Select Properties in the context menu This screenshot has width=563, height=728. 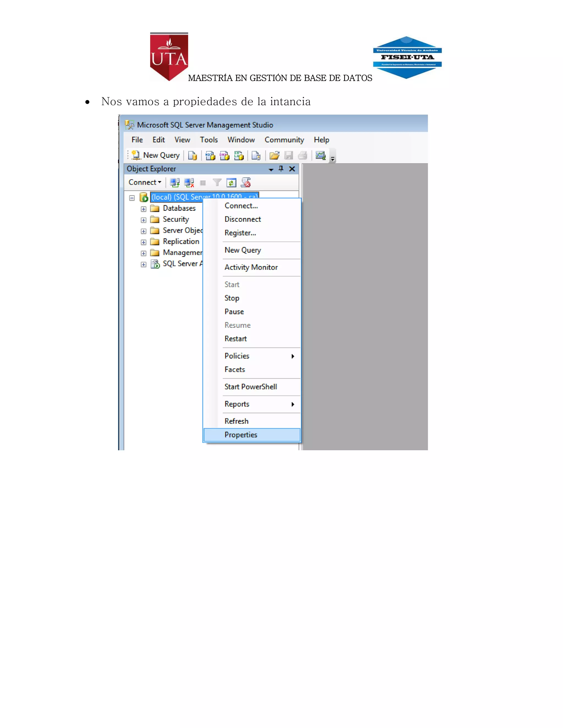(x=241, y=435)
